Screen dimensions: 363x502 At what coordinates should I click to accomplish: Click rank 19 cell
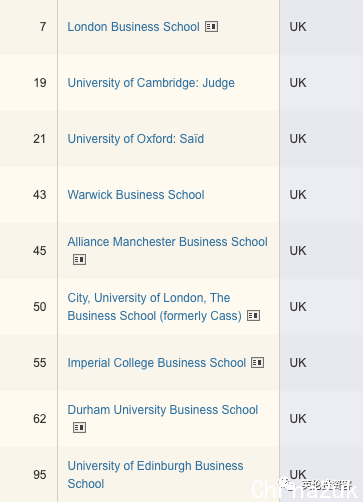point(29,83)
